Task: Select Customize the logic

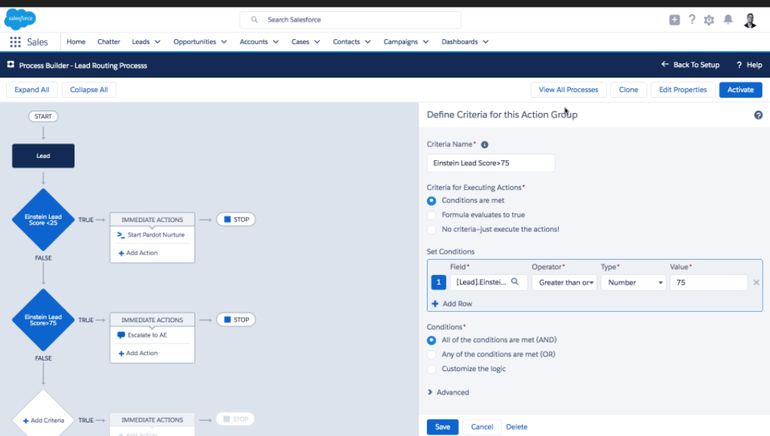Action: click(x=431, y=369)
